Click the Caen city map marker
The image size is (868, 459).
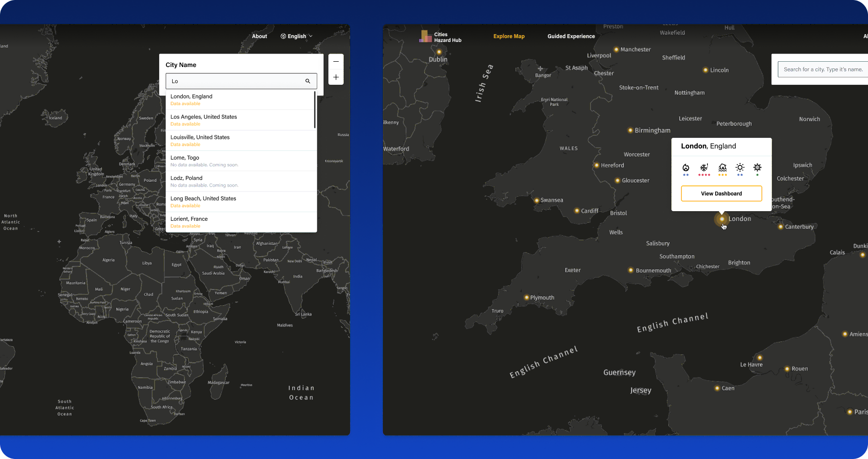pos(717,388)
